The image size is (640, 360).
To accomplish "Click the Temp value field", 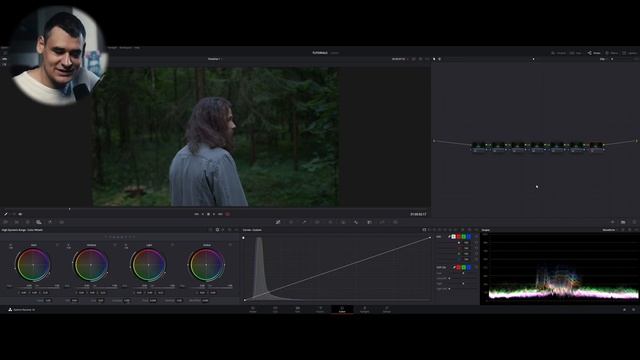I will pos(48,300).
